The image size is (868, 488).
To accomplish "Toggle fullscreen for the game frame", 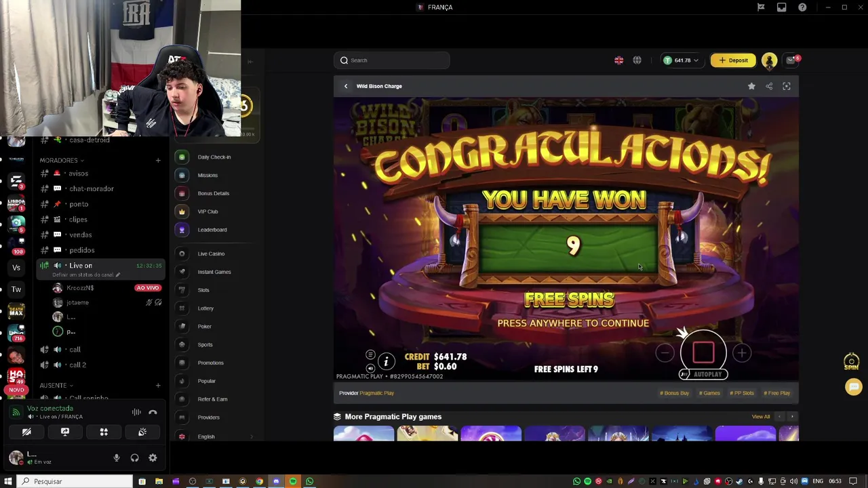I will [x=787, y=86].
